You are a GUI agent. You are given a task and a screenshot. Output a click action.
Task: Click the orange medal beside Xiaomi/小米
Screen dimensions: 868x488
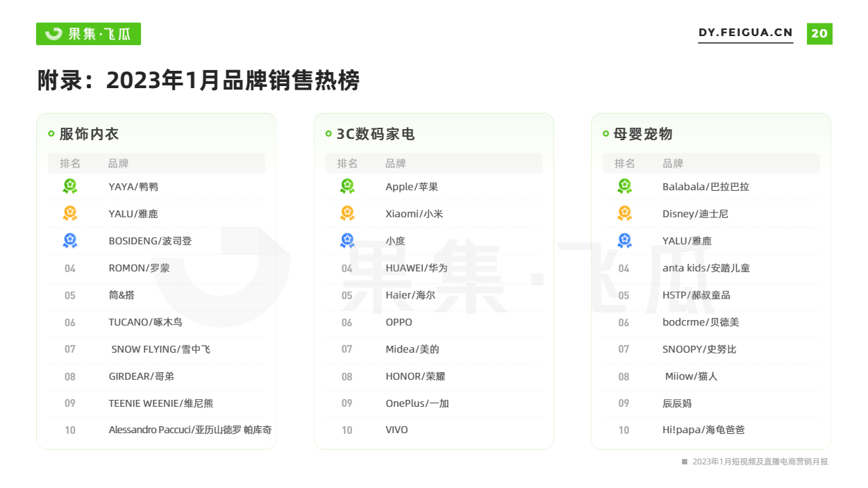[x=347, y=213]
